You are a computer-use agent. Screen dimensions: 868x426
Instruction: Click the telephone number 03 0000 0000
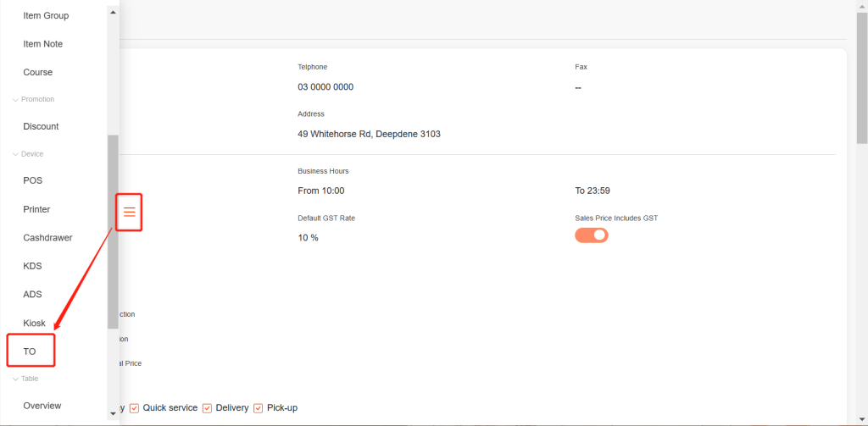coord(325,86)
